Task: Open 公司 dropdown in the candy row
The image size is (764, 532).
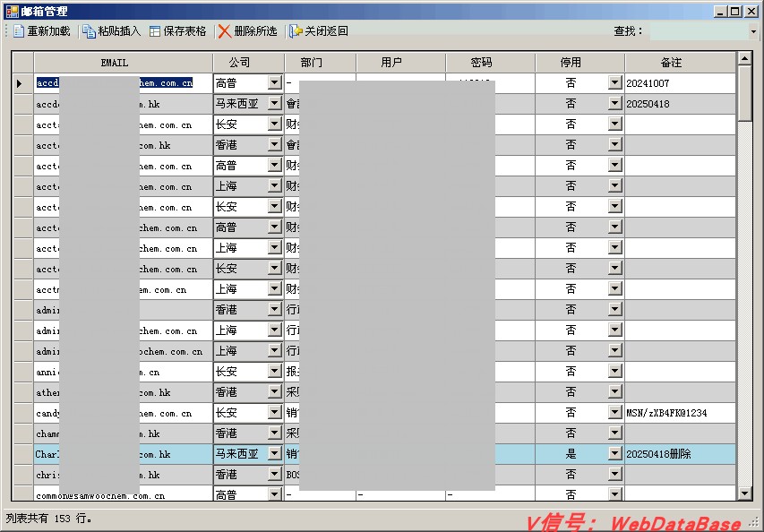Action: (x=274, y=413)
